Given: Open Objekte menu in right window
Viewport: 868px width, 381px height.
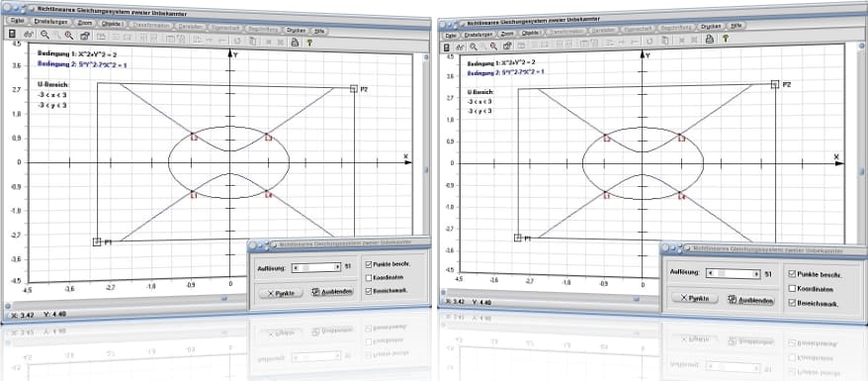Looking at the screenshot, I should tap(530, 34).
